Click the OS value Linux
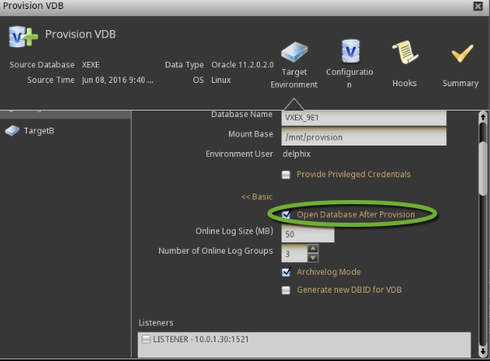The image size is (490, 361). pos(221,80)
